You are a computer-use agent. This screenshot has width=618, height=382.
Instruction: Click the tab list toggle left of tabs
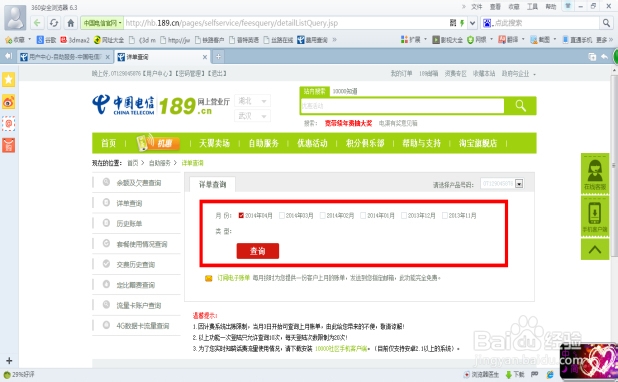tap(8, 56)
